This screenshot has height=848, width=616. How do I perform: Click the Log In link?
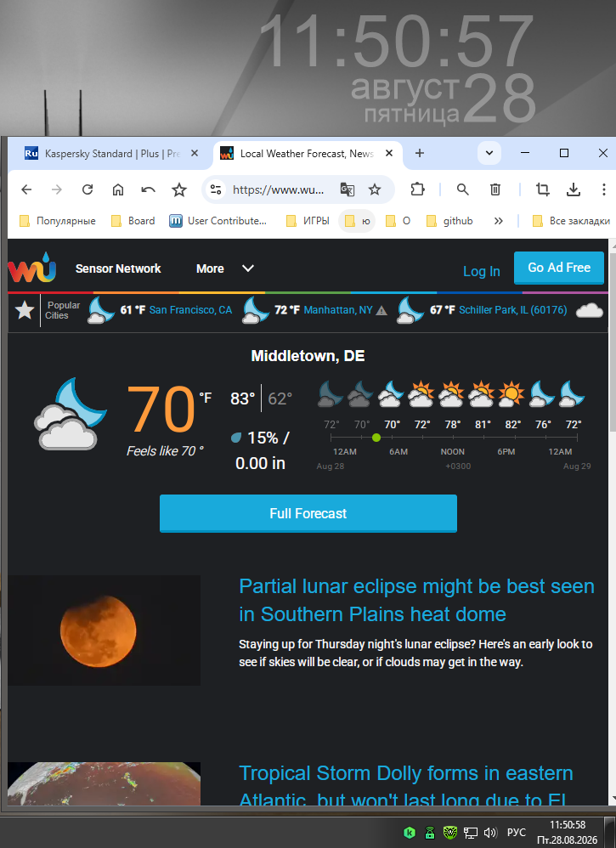[x=482, y=271]
